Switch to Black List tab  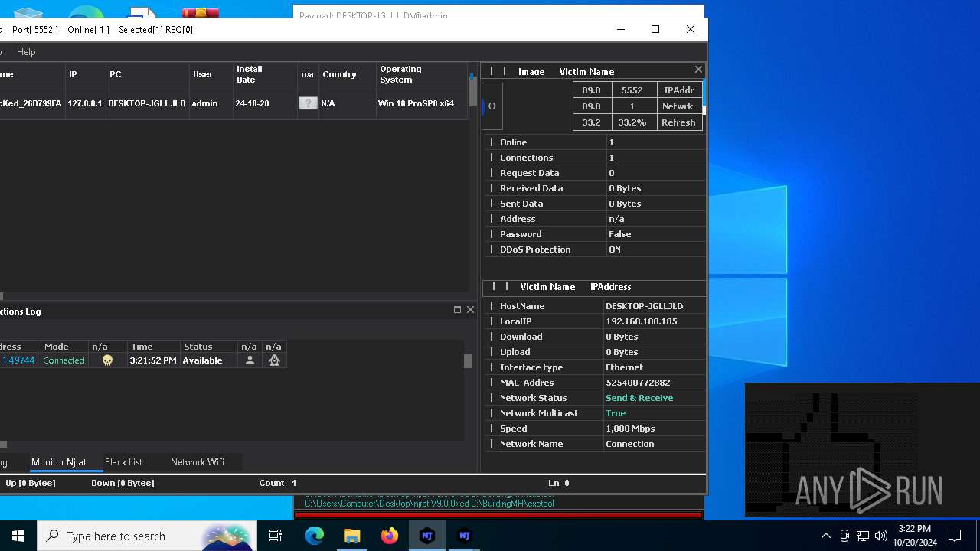(x=123, y=462)
